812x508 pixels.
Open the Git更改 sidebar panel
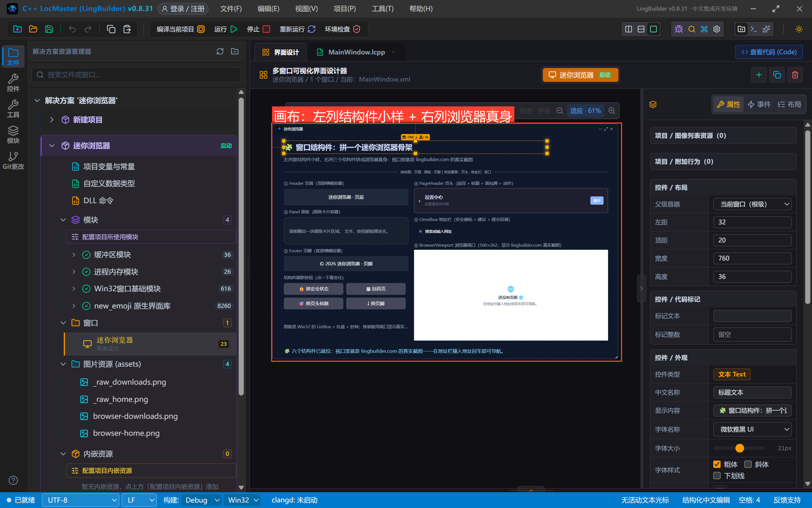[x=13, y=161]
